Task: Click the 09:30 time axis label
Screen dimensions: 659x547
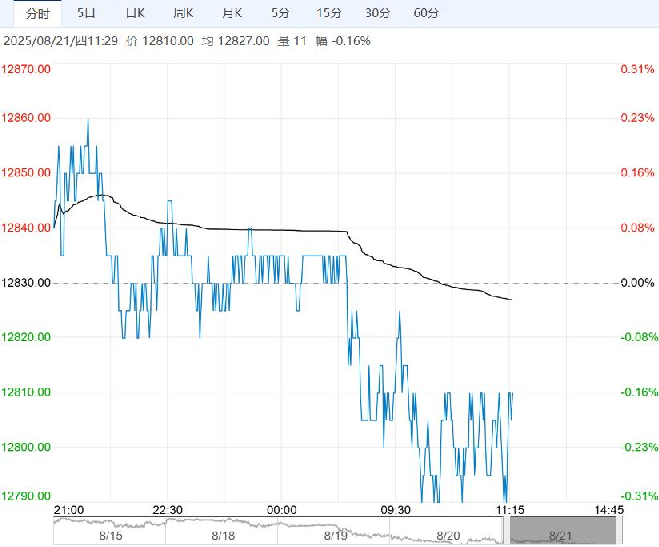Action: tap(395, 510)
